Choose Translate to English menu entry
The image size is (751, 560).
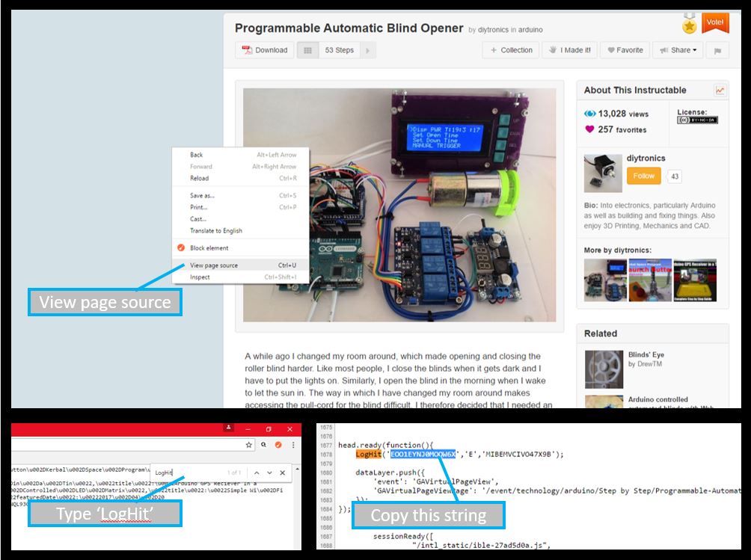pos(240,231)
